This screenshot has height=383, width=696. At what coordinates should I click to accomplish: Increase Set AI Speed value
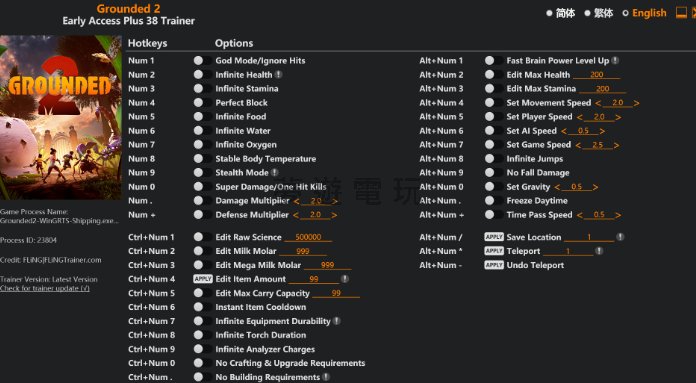[602, 131]
